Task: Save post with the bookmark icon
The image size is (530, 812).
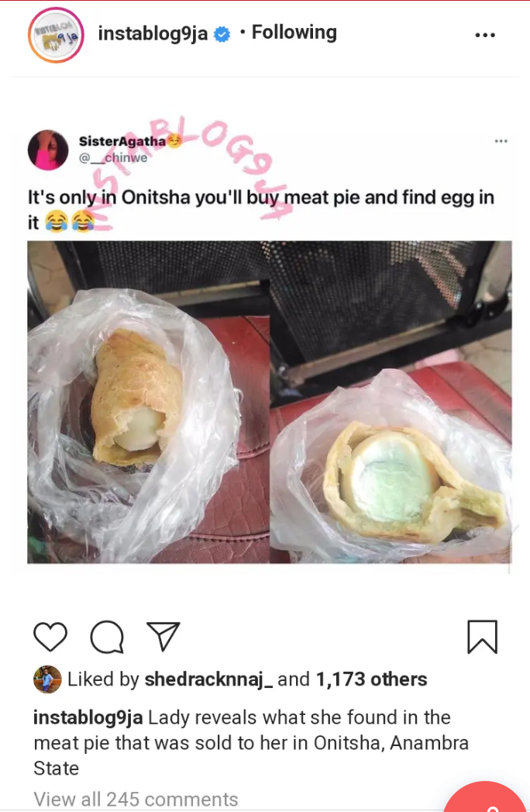Action: (483, 637)
